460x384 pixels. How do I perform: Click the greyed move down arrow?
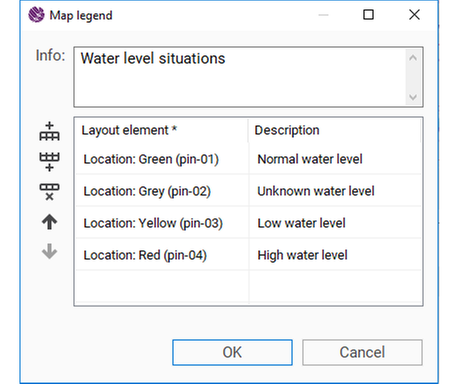49,251
